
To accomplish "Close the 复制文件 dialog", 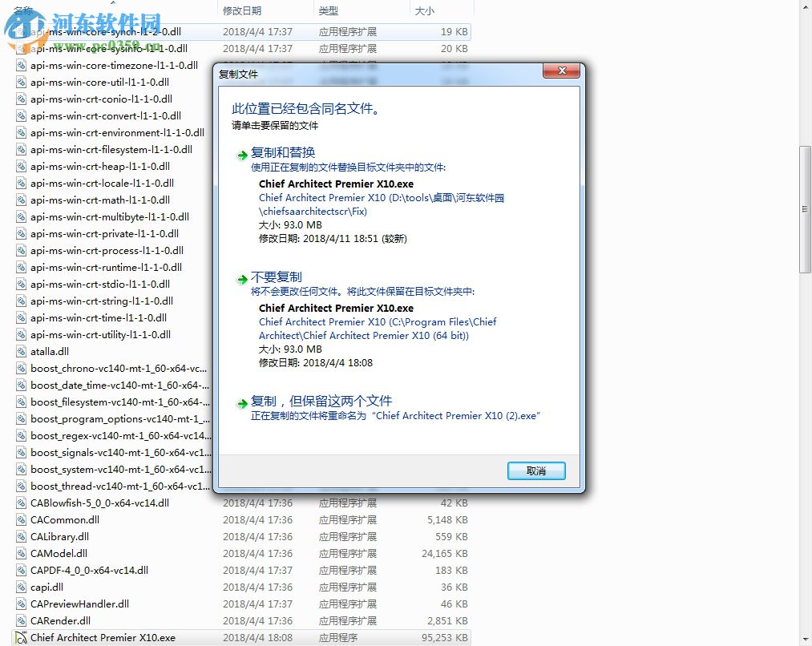I will pos(561,71).
